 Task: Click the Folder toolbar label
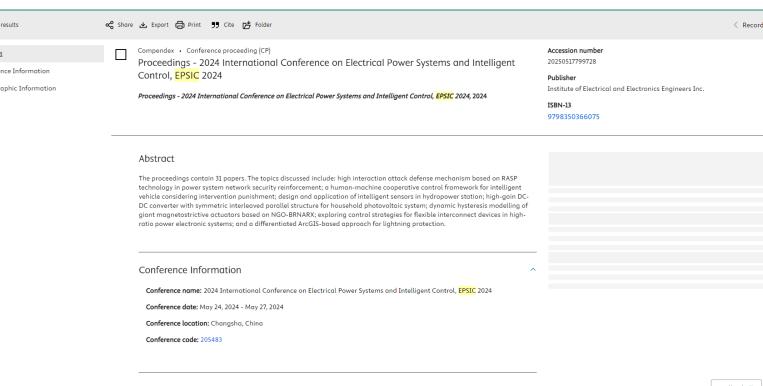(263, 25)
